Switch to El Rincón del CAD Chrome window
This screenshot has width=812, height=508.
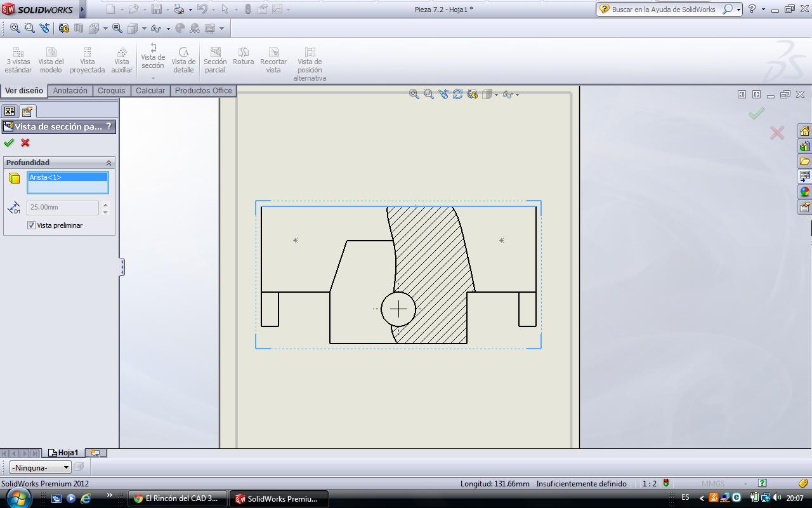[176, 498]
